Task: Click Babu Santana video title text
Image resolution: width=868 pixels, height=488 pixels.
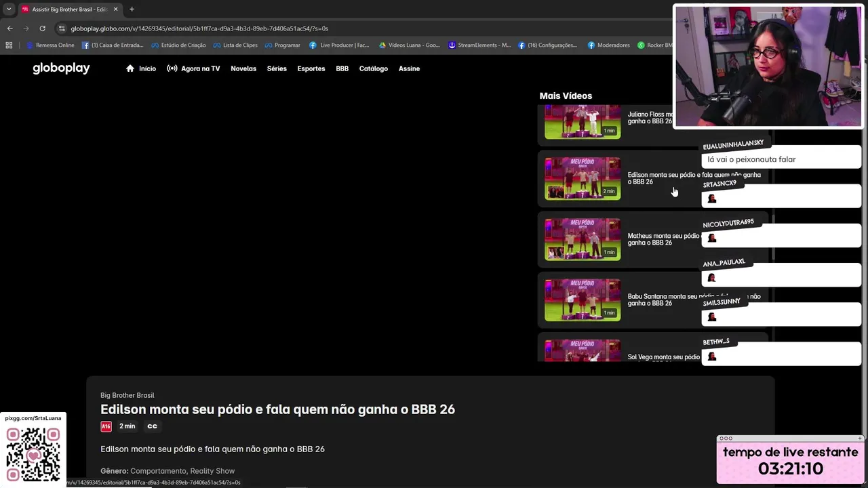Action: pos(694,300)
